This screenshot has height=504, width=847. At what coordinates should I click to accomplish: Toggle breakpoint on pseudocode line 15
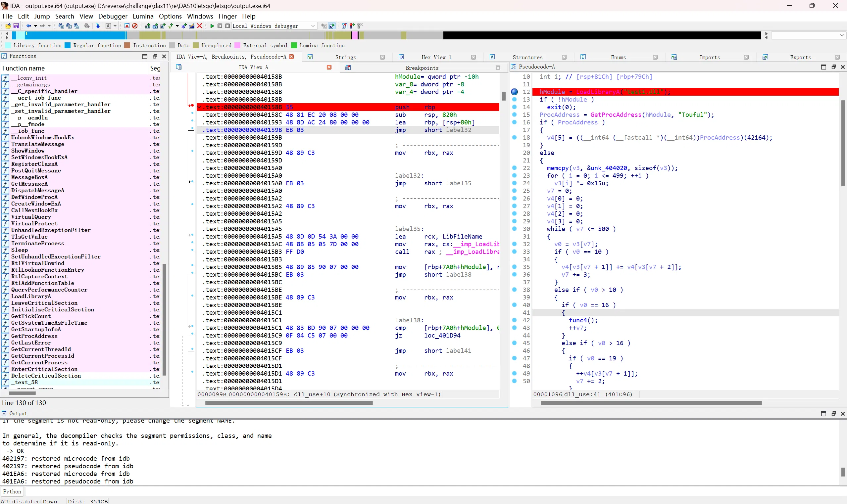click(x=514, y=115)
